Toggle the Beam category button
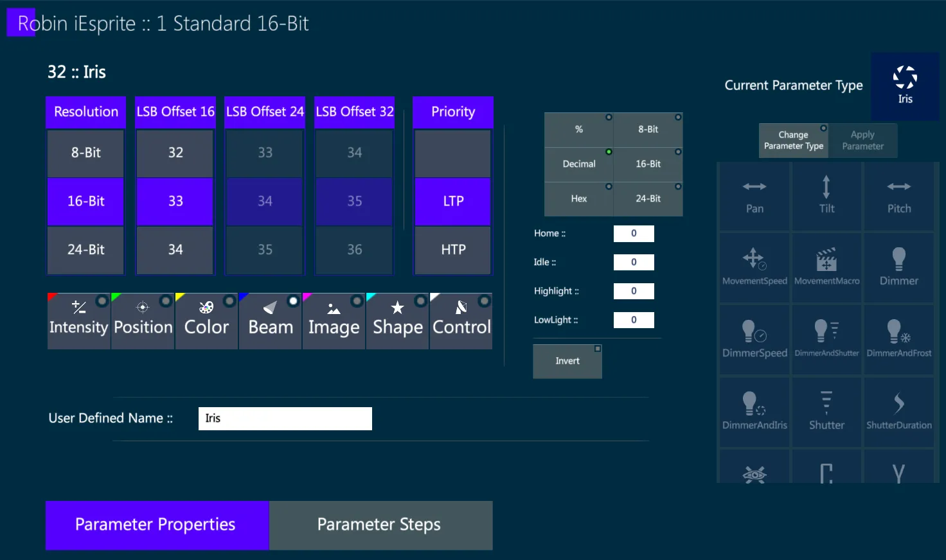Viewport: 946px width, 560px height. pos(271,321)
